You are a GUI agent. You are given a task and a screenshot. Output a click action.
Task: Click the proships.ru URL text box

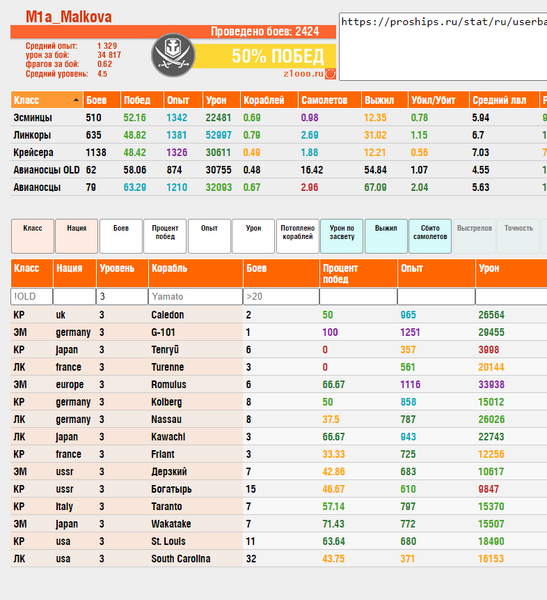tap(443, 46)
